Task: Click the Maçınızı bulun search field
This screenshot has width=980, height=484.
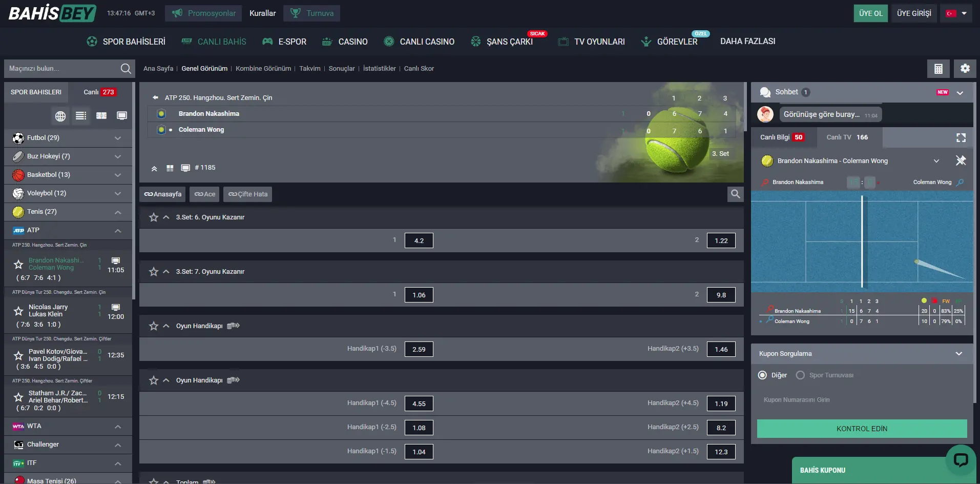Action: coord(61,69)
